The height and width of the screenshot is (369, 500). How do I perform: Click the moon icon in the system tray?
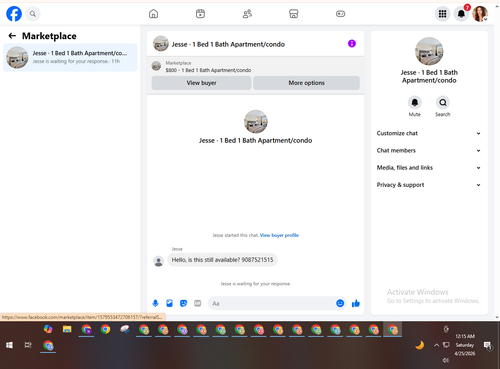click(420, 345)
